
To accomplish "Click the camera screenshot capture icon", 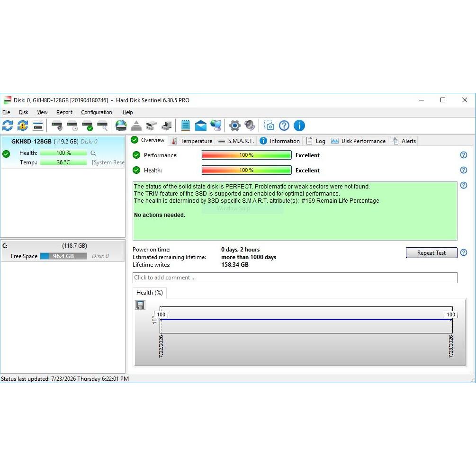I will [269, 126].
